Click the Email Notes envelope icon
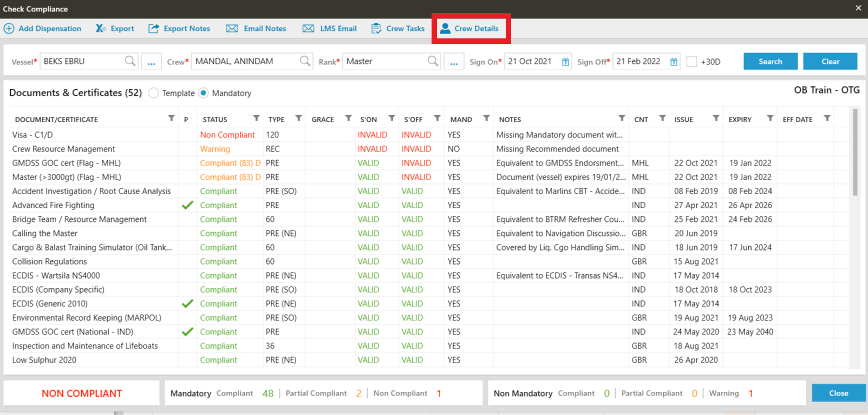 click(x=232, y=29)
